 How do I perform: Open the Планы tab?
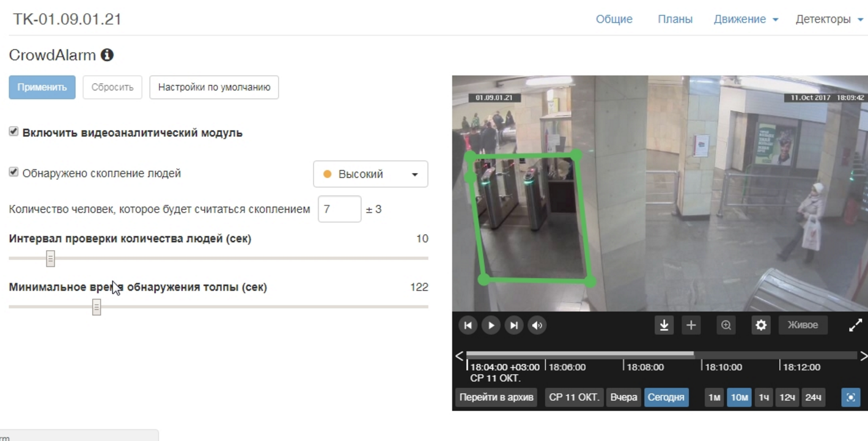click(x=675, y=19)
